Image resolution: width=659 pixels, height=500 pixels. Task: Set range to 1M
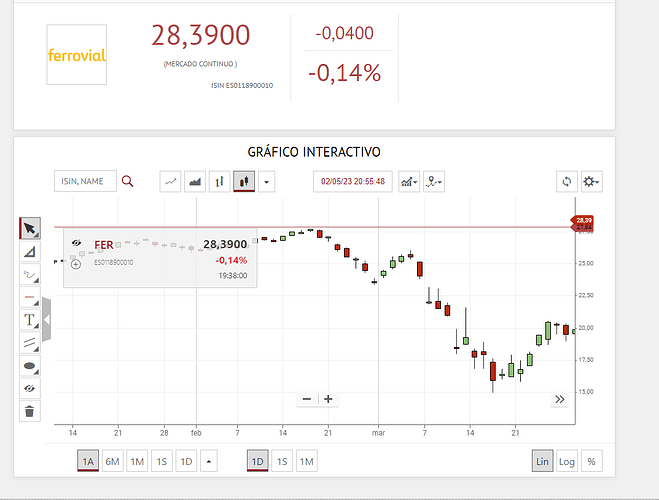[137, 461]
